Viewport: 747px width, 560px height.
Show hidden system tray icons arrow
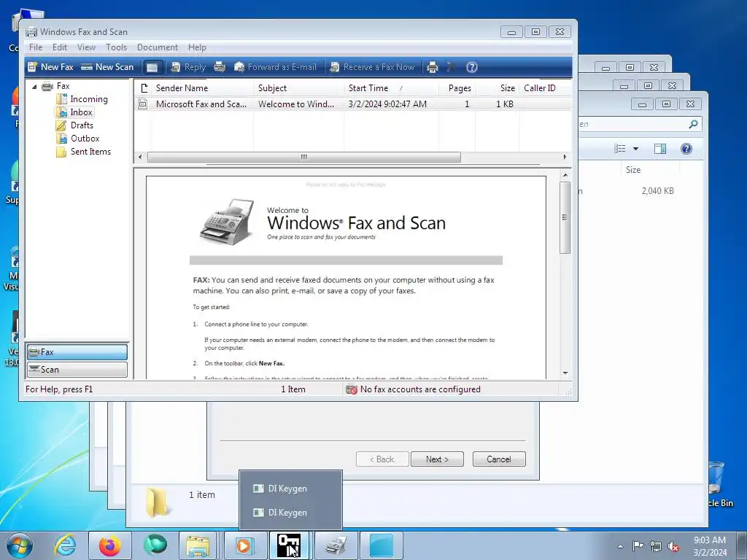coord(620,546)
